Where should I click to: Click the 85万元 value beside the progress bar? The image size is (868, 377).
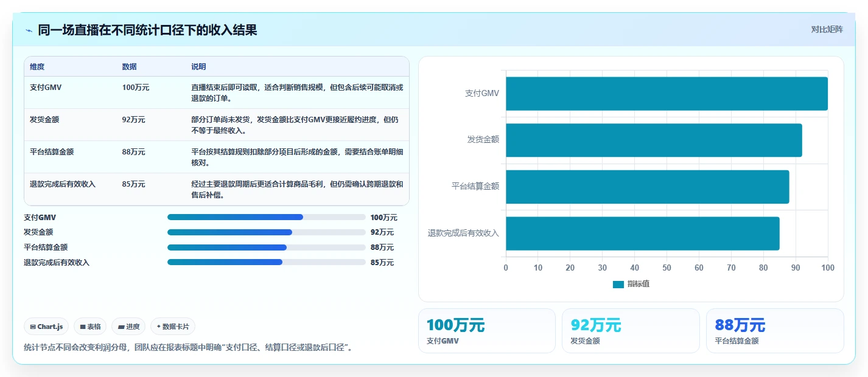click(382, 263)
